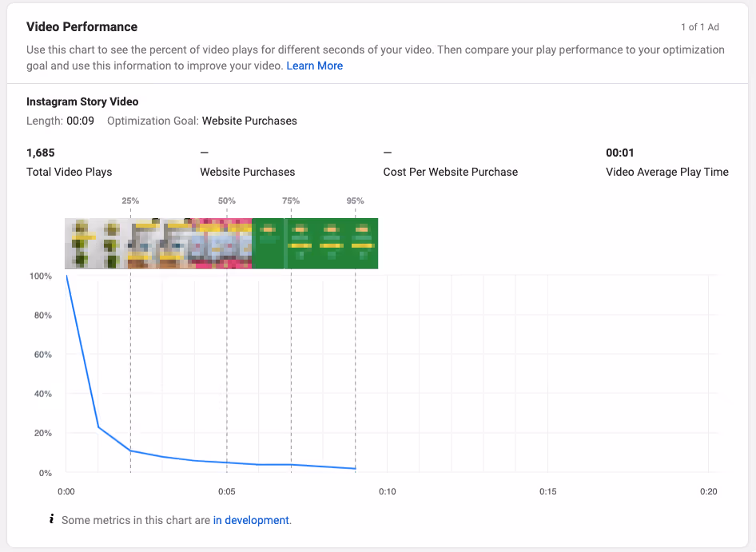Click the retention curve point at one second
Screen dimensions: 756x552
coord(98,427)
